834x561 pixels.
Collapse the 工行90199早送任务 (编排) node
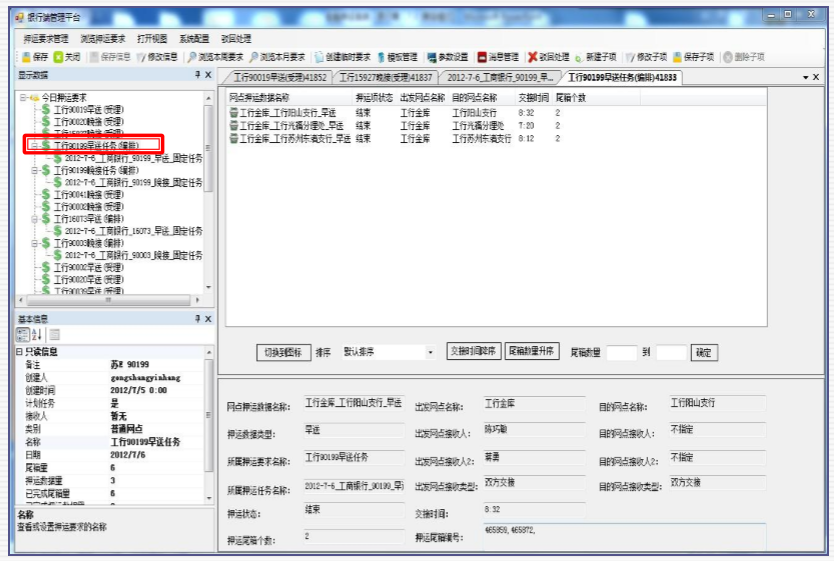(x=35, y=145)
